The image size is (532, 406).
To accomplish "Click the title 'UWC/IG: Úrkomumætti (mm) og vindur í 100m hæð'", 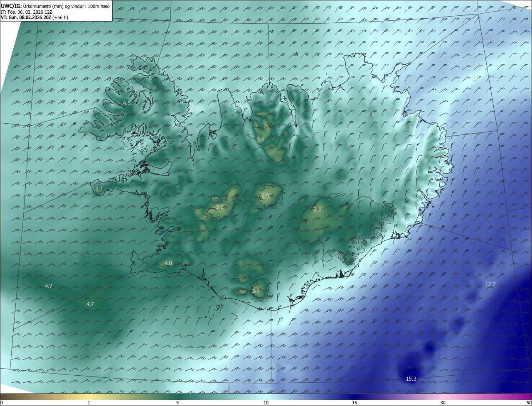I will pos(55,6).
